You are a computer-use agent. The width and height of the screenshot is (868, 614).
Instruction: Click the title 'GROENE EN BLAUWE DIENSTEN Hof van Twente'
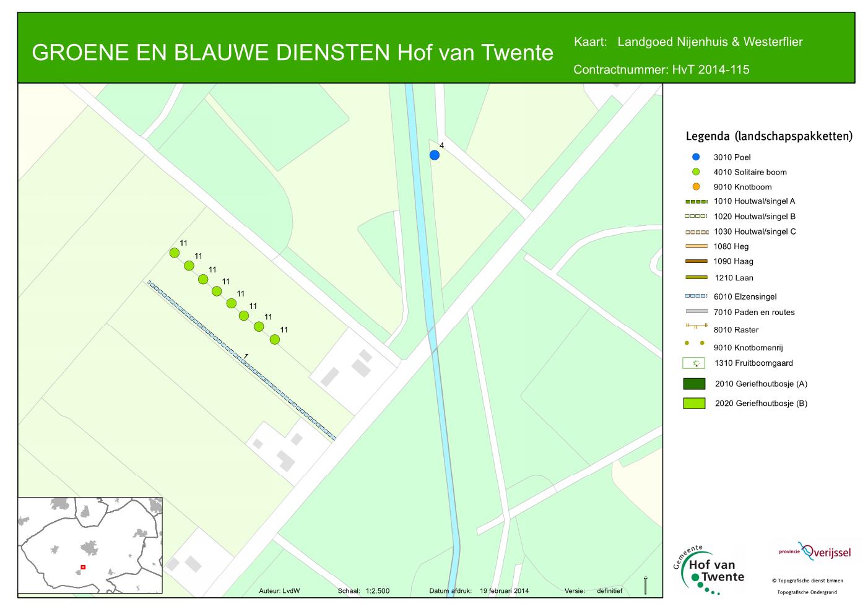point(292,53)
